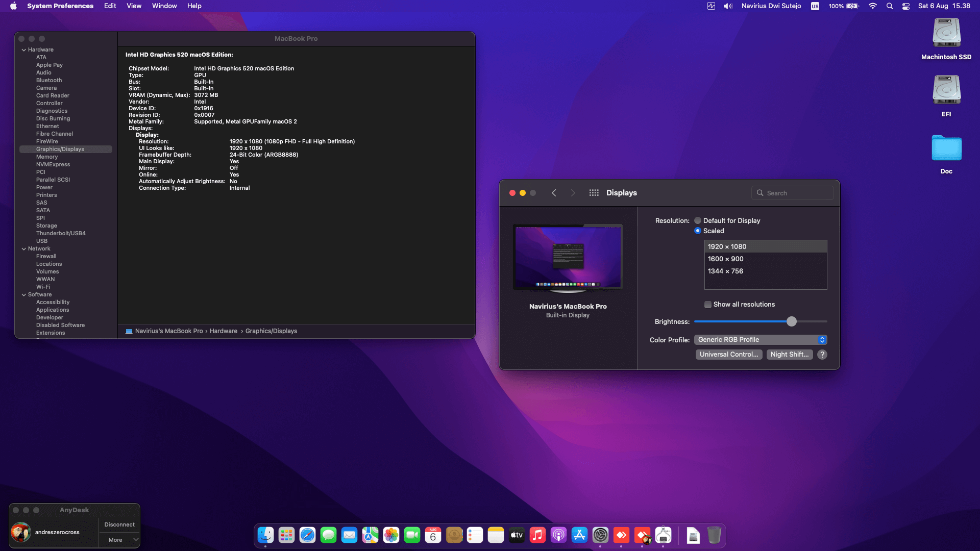Open App Store from the dock
The height and width of the screenshot is (551, 980).
click(579, 535)
